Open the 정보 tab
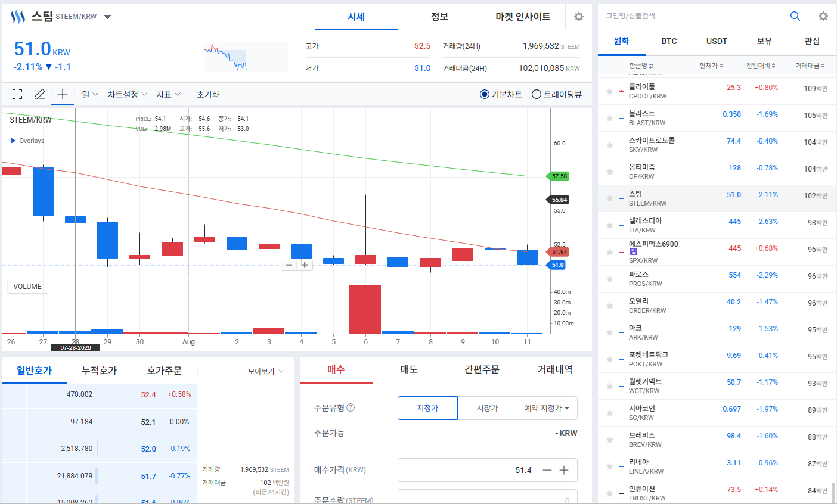The height and width of the screenshot is (504, 837). (439, 17)
